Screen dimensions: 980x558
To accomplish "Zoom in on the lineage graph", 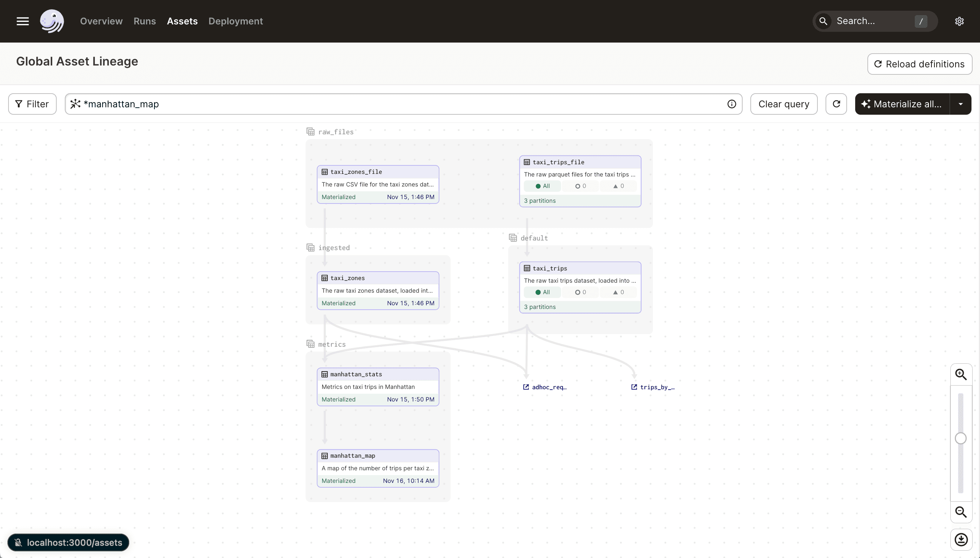I will click(x=961, y=374).
